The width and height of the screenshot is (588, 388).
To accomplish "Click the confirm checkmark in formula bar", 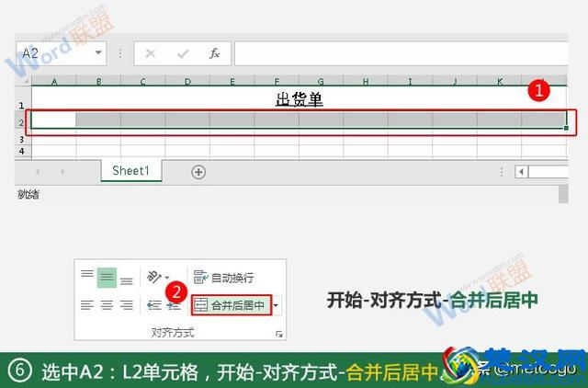I will [x=183, y=54].
